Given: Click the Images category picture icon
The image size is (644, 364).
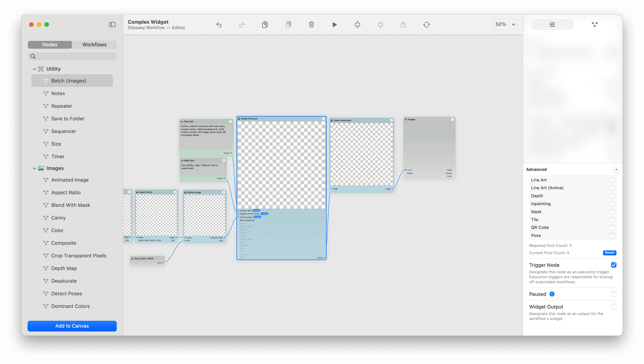Looking at the screenshot, I should (x=41, y=168).
